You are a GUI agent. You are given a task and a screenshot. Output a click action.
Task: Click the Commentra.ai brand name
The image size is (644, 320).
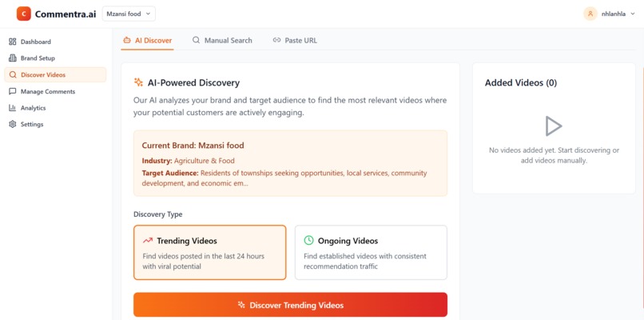66,14
